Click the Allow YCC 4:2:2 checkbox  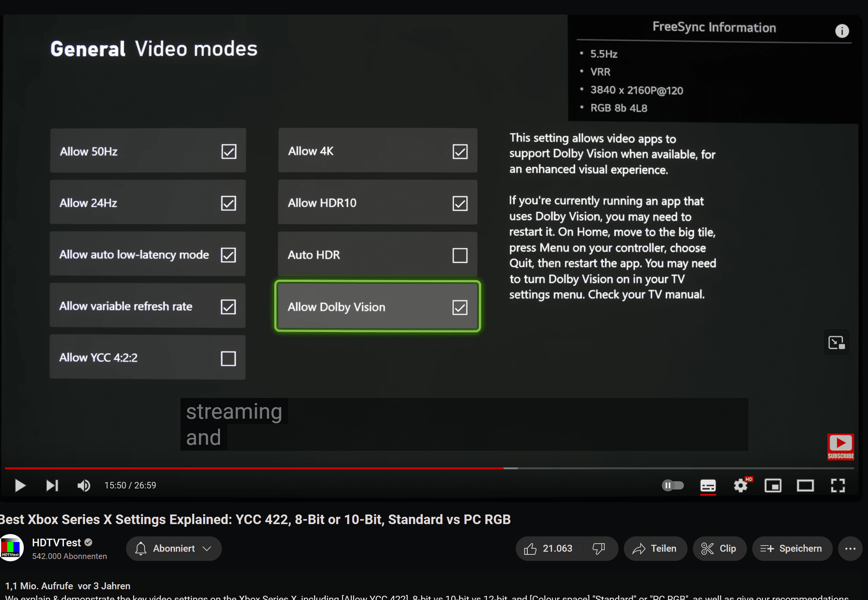pyautogui.click(x=228, y=358)
